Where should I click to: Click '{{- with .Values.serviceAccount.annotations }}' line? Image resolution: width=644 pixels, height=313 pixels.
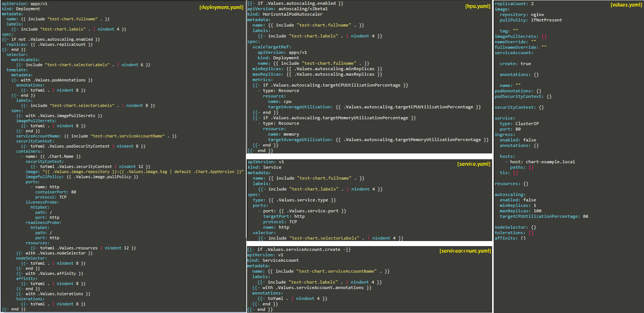pyautogui.click(x=312, y=288)
